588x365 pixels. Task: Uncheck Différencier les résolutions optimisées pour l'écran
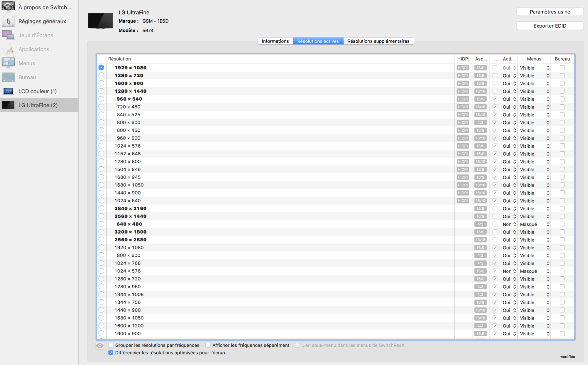click(111, 353)
